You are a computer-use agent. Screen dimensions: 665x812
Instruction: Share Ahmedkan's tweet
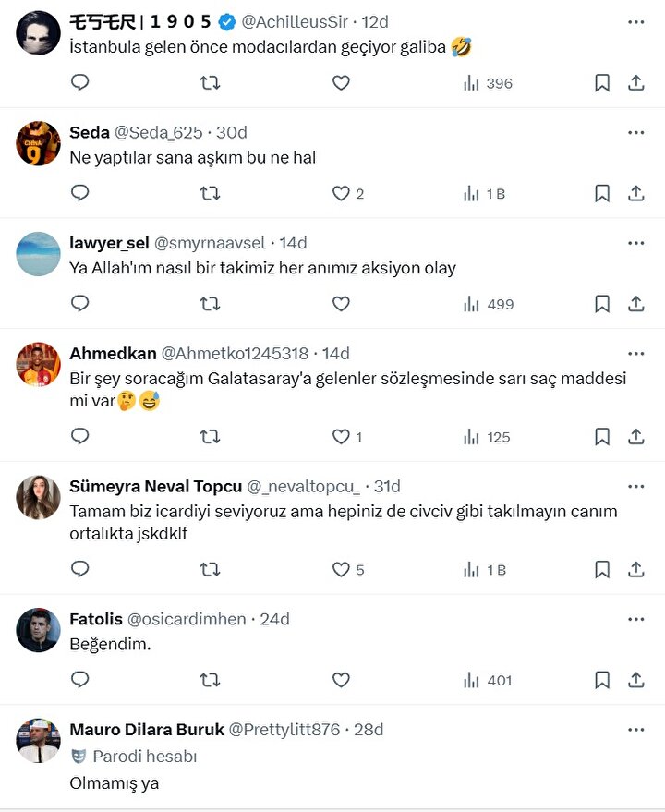636,437
